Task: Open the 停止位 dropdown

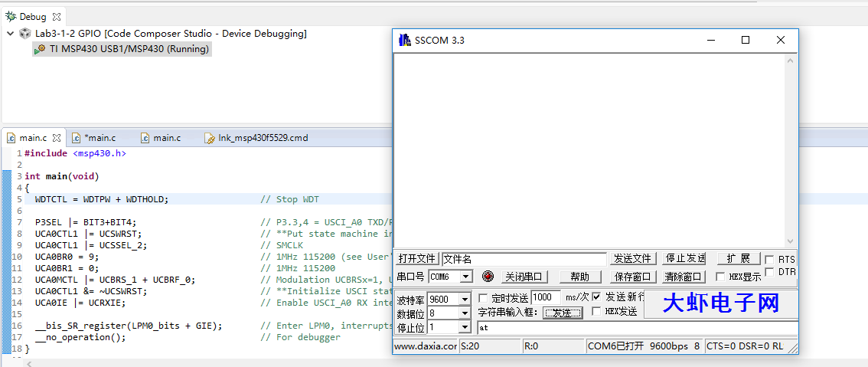Action: (465, 328)
